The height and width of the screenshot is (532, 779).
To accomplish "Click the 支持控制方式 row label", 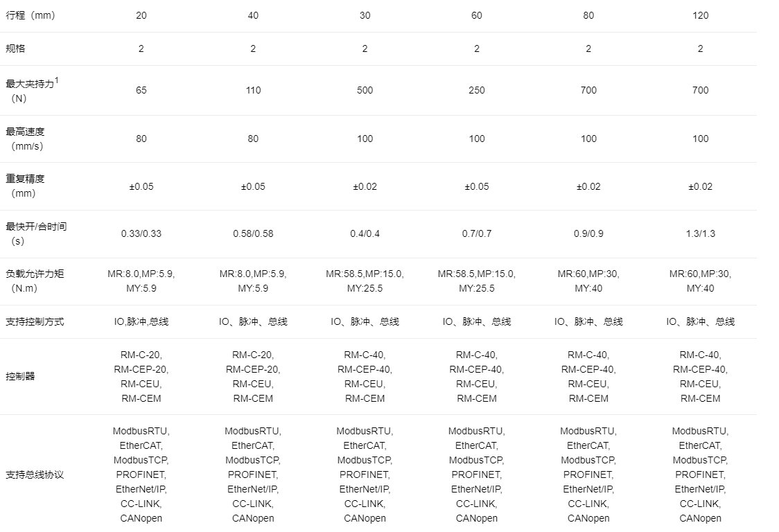I will pyautogui.click(x=35, y=321).
